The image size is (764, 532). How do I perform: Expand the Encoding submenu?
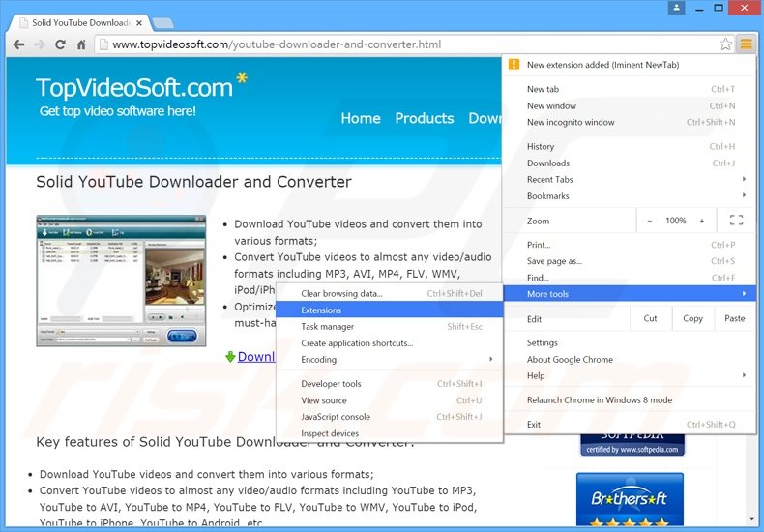click(x=390, y=360)
